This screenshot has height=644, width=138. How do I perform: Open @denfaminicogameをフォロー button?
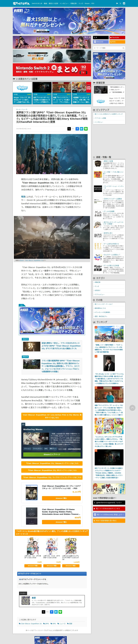pos(109,503)
